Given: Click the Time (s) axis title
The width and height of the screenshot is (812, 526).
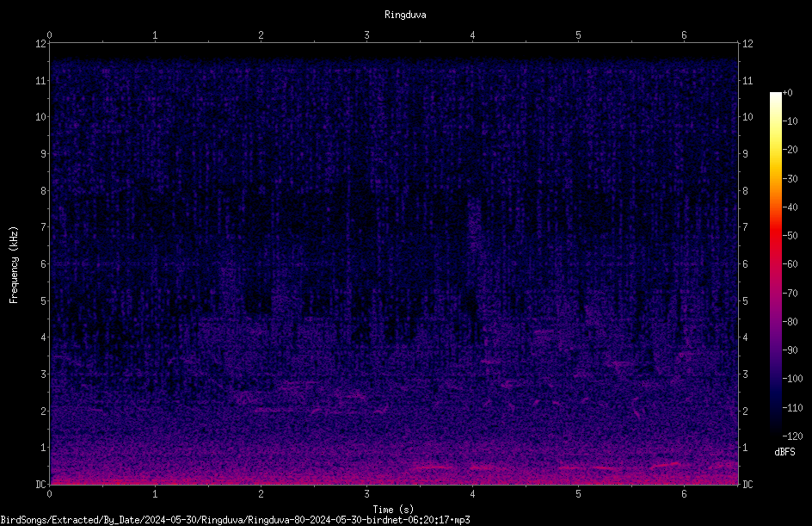Looking at the screenshot, I should (x=393, y=510).
